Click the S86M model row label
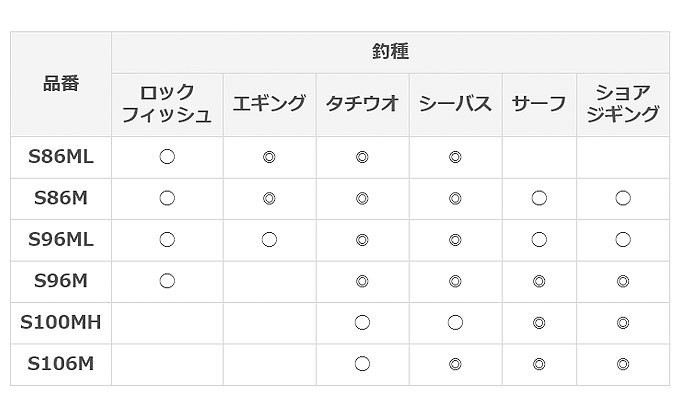Viewport: 680px width, 409px height. [x=61, y=198]
